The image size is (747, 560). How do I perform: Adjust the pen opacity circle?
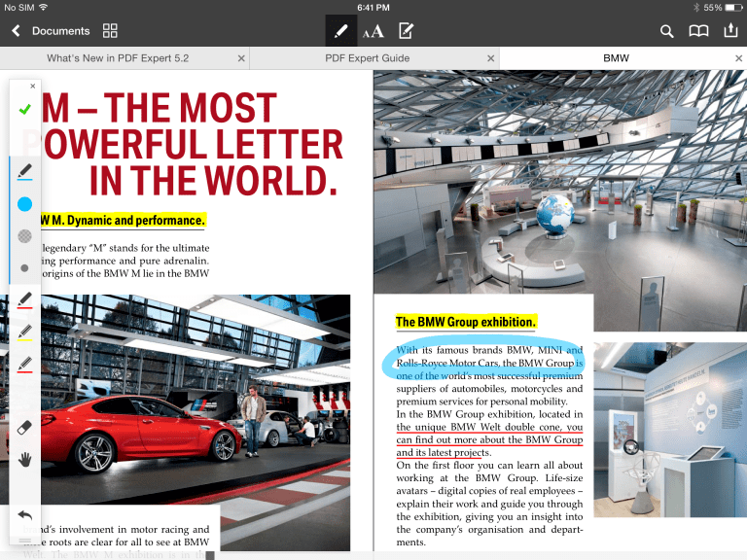tap(24, 236)
